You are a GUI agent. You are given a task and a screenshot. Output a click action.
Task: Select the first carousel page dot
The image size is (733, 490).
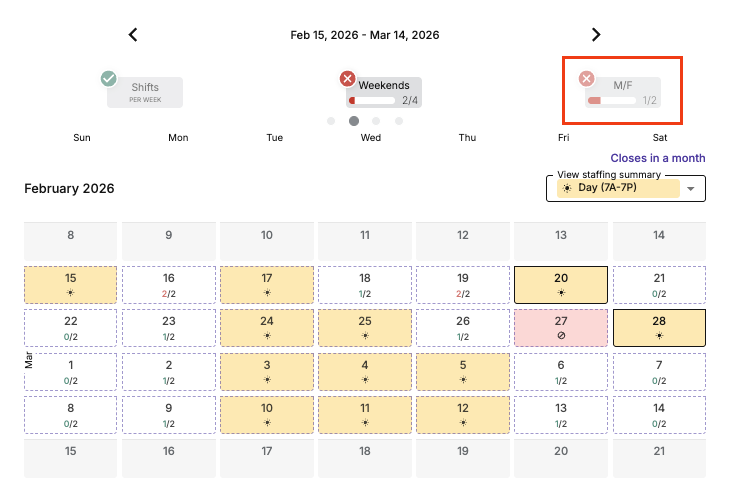click(331, 121)
